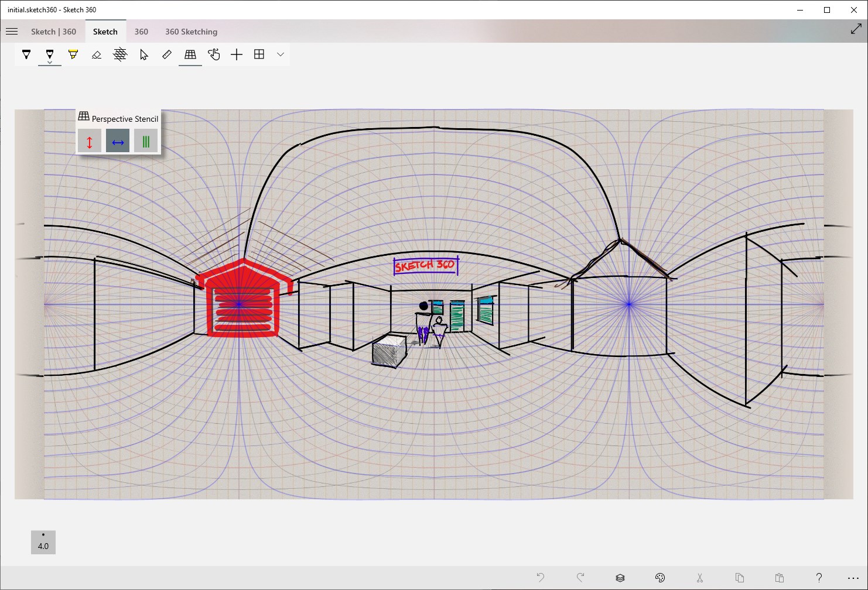Toggle the horizontal perspective guide lines
Screen dimensions: 868x590
(x=117, y=140)
